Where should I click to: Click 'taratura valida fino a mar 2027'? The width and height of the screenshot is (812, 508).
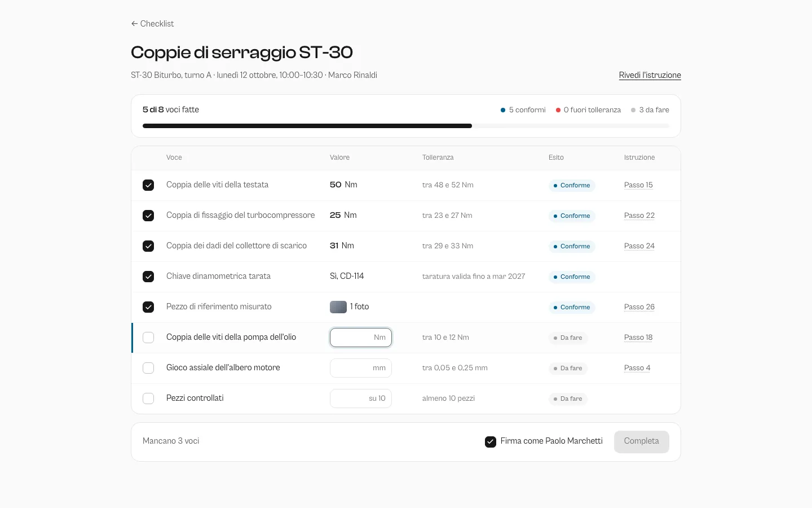coord(474,277)
